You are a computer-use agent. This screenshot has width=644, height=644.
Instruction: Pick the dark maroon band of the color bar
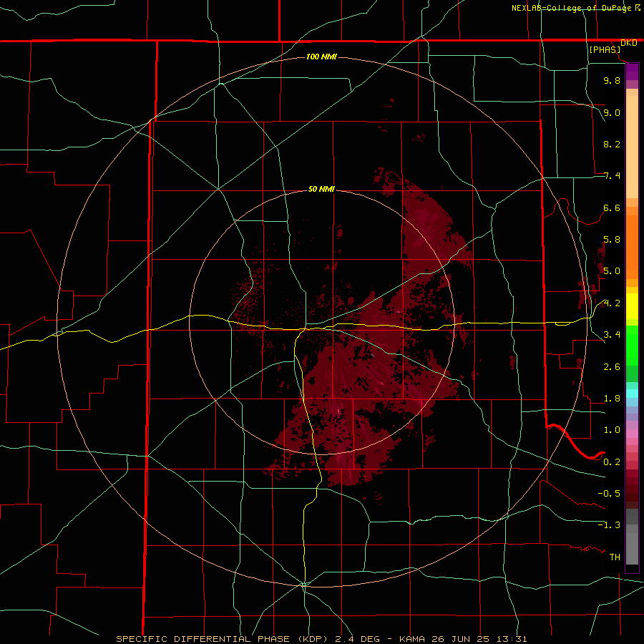[x=632, y=489]
